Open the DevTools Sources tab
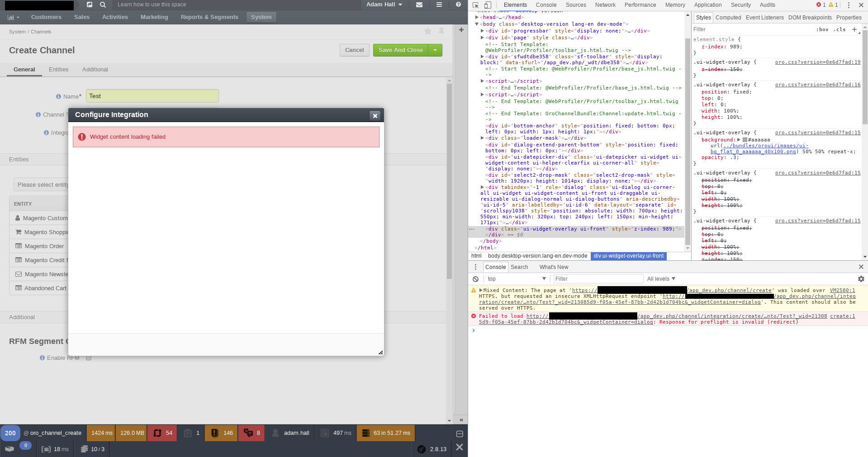 (576, 5)
